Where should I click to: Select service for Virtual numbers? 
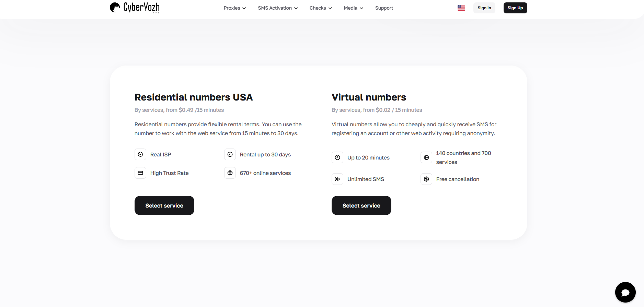pyautogui.click(x=361, y=205)
